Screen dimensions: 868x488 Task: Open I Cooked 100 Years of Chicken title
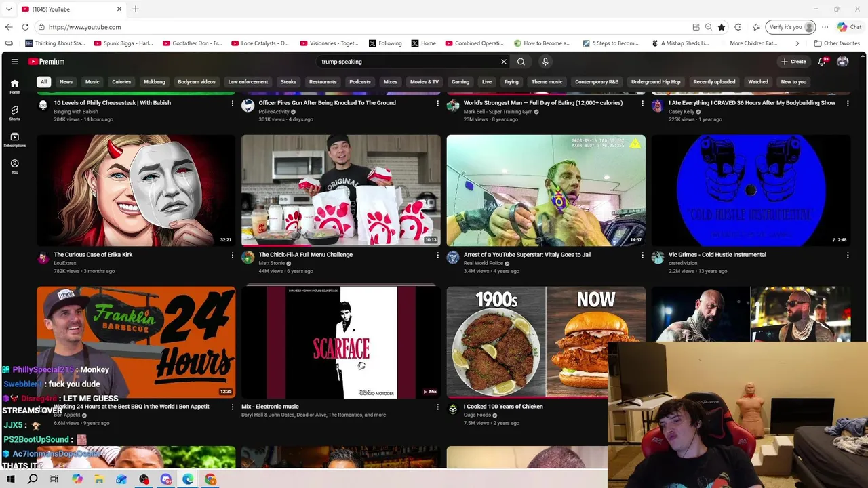503,407
